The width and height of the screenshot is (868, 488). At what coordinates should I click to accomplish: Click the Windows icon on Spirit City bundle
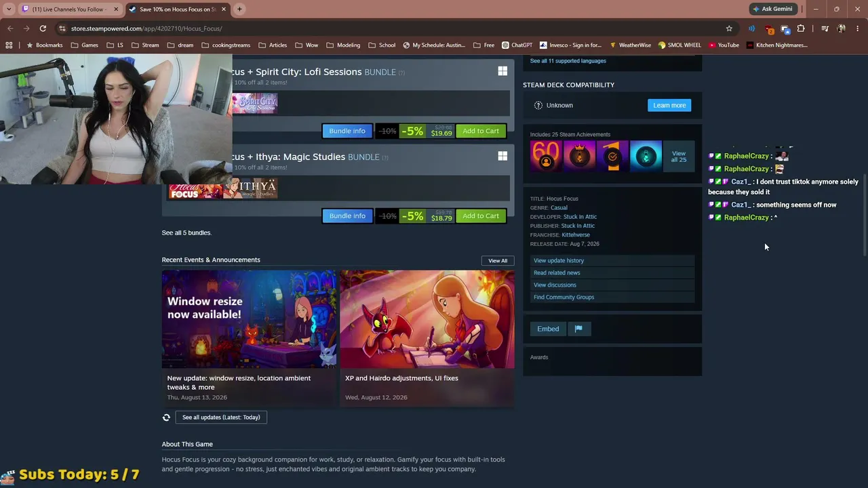(x=502, y=71)
